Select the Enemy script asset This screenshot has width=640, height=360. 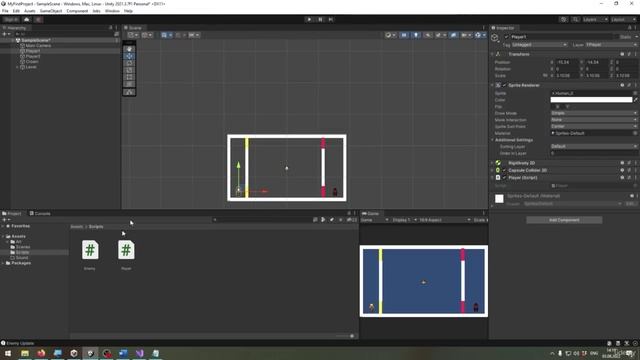(90, 254)
